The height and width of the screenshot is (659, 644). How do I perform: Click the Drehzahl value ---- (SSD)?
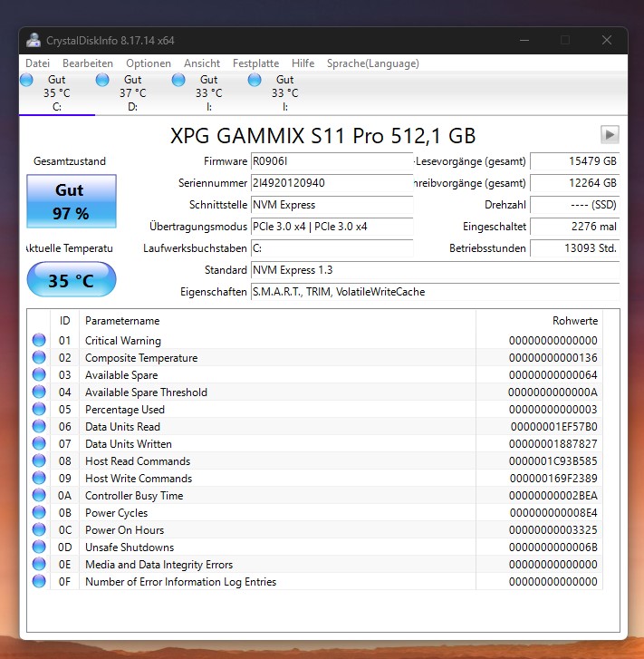(574, 205)
